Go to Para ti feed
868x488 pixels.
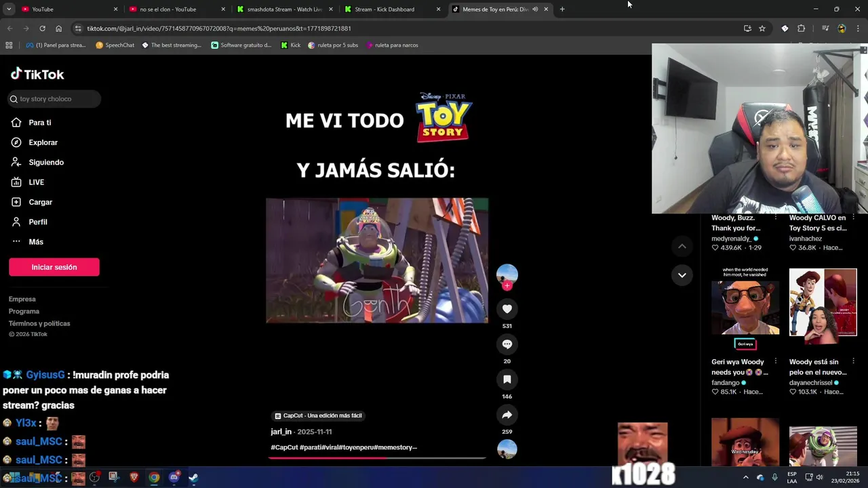(x=31, y=123)
